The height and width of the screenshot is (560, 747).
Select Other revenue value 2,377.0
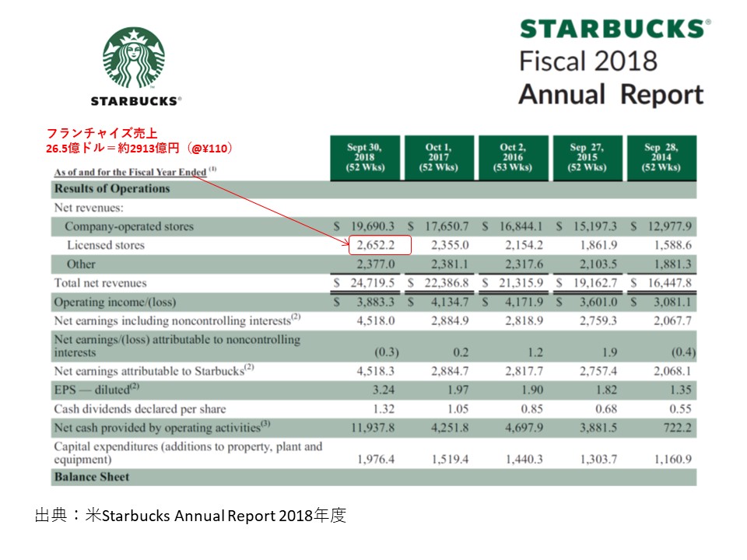pyautogui.click(x=376, y=264)
